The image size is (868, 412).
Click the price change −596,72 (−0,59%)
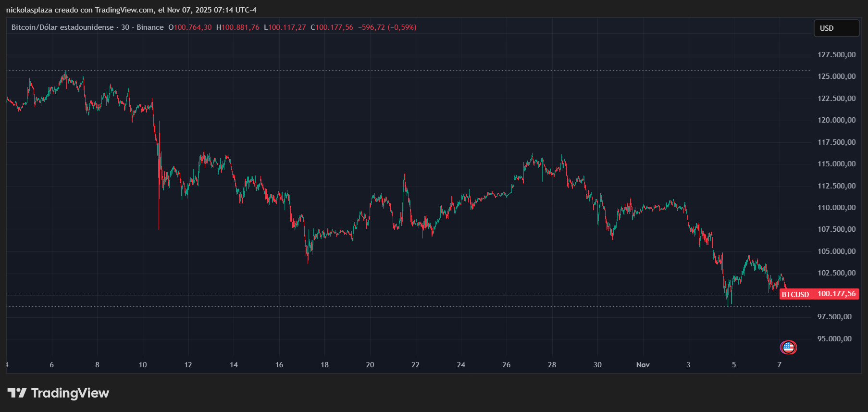tap(387, 27)
